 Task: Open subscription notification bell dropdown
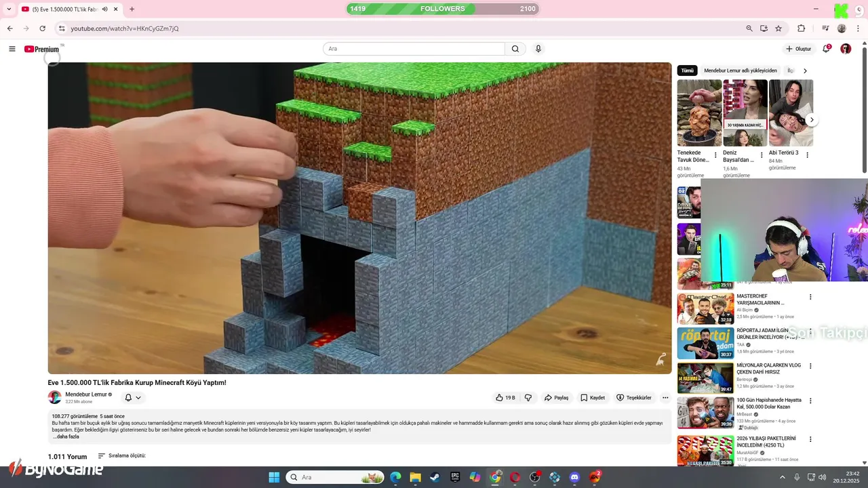133,398
